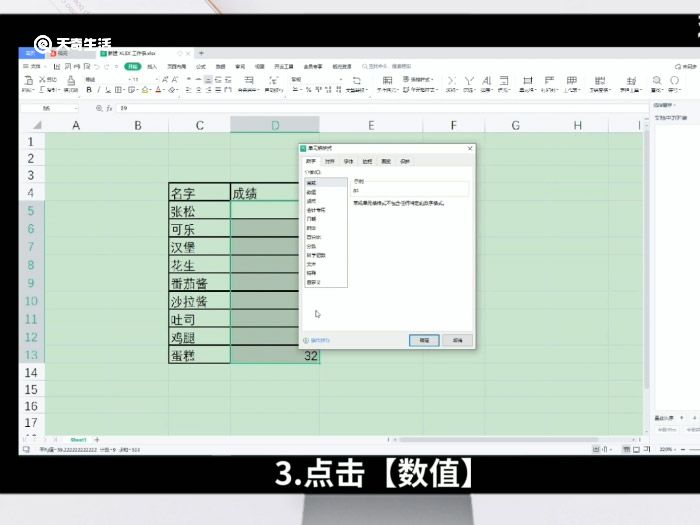Image resolution: width=700 pixels, height=525 pixels.
Task: Toggle Italic formatting
Action: pos(99,90)
